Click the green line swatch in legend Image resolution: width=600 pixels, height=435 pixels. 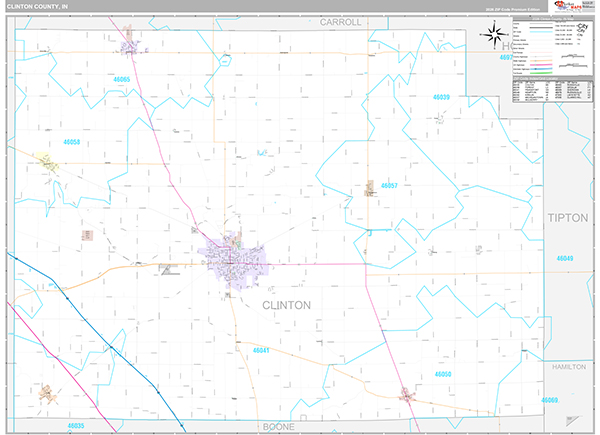[541, 73]
